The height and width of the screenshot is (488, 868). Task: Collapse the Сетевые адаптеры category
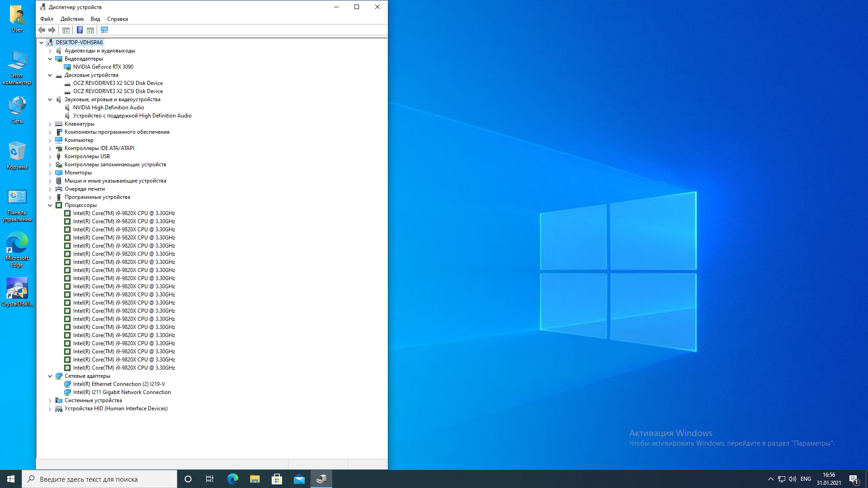tap(50, 376)
